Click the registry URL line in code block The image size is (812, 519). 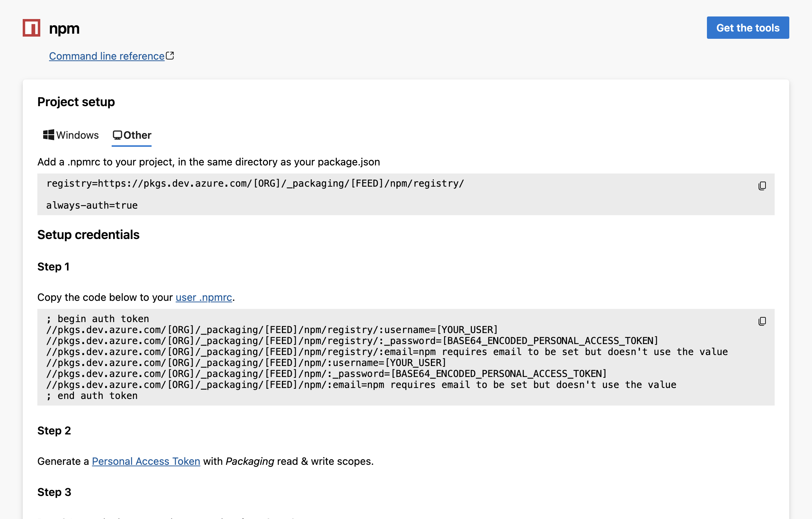click(255, 183)
